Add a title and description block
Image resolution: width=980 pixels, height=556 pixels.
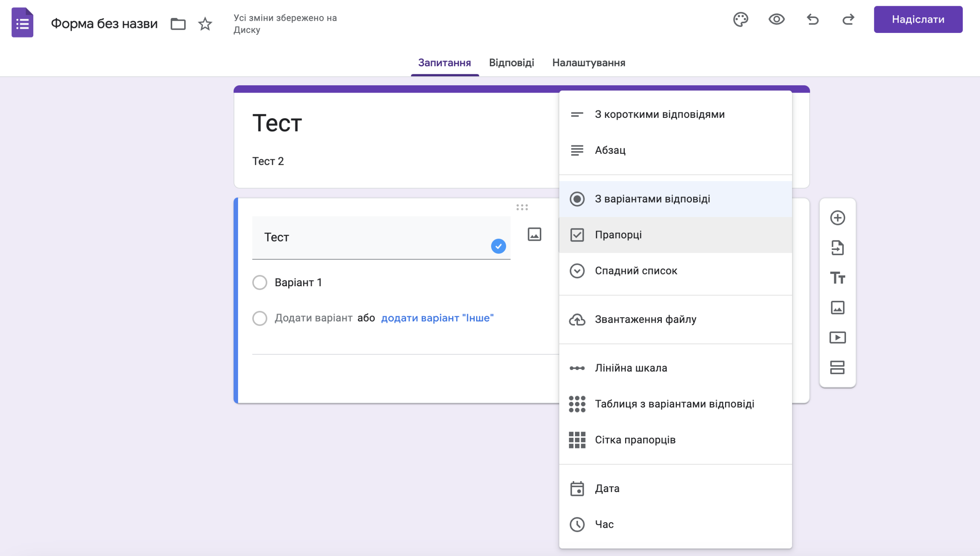pyautogui.click(x=838, y=278)
